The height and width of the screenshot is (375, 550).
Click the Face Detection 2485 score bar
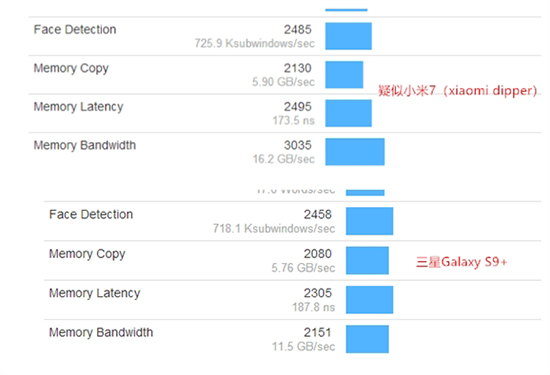pyautogui.click(x=348, y=36)
